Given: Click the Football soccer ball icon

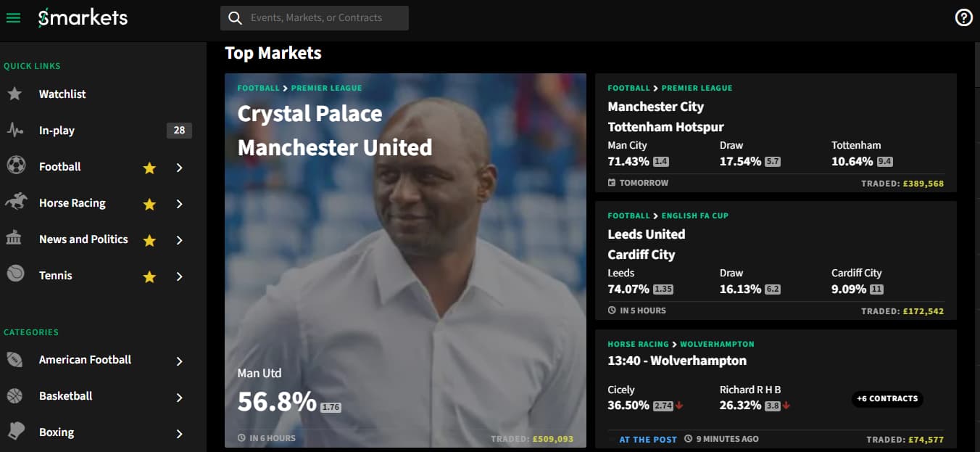Looking at the screenshot, I should [15, 166].
